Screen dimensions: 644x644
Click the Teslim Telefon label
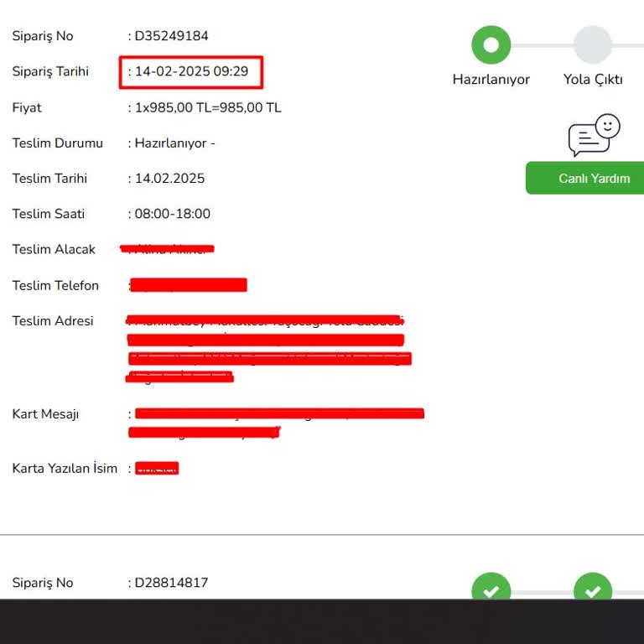[55, 285]
